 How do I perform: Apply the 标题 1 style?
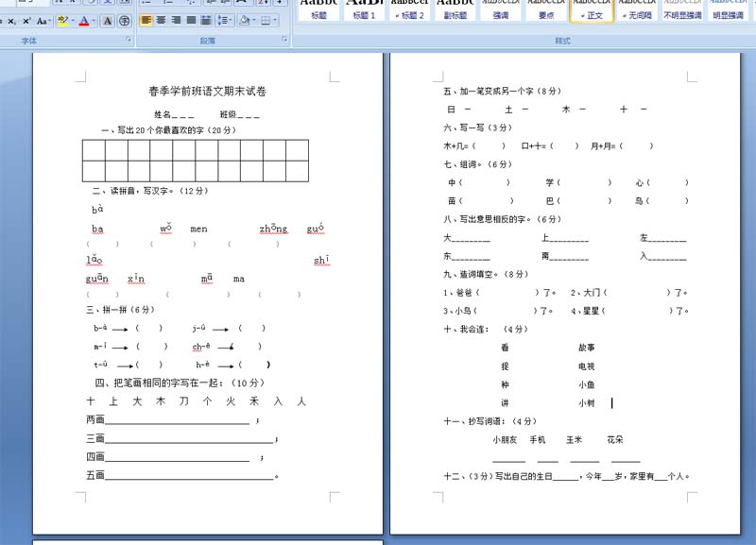tap(364, 9)
